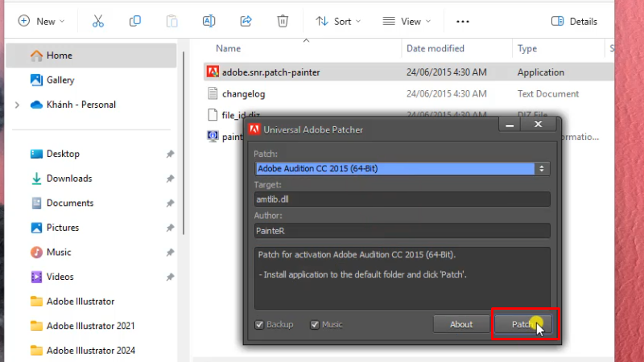Open the Adobe Illustrator 2021 folder
Viewport: 644px width, 362px height.
tap(90, 326)
